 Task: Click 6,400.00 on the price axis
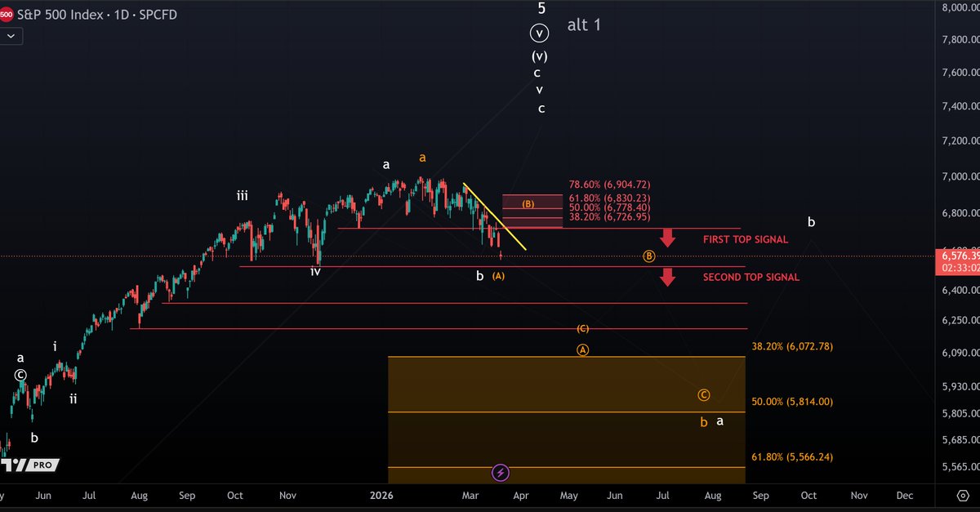(x=961, y=290)
